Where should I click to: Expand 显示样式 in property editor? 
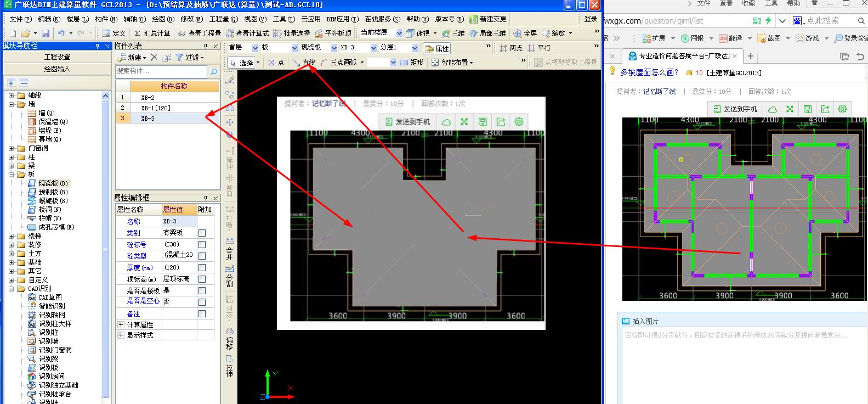coord(121,335)
